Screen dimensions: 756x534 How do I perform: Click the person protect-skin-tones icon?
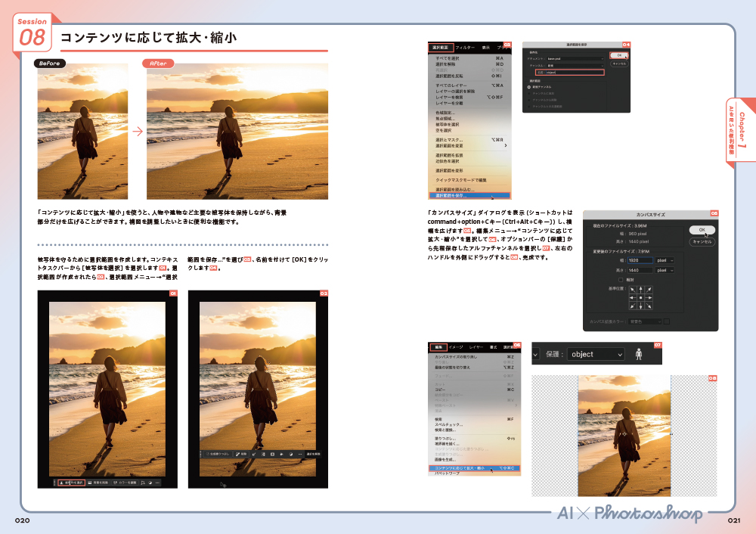coord(639,353)
